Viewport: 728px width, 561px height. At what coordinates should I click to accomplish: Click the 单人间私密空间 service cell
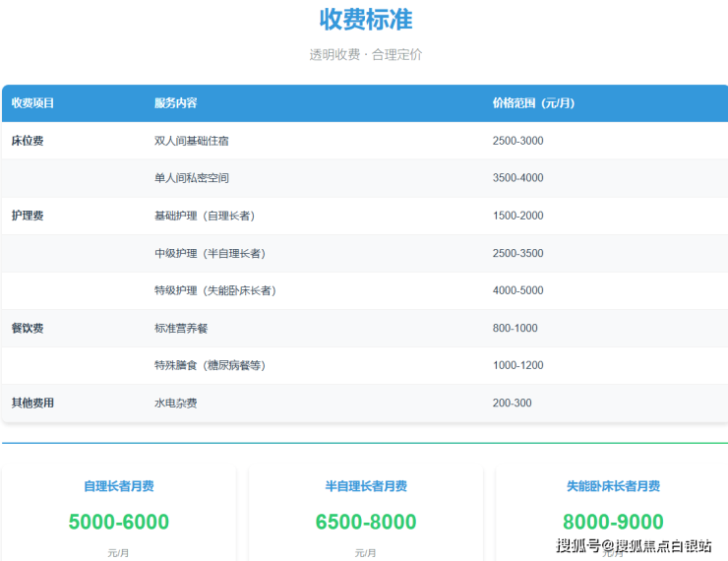[192, 178]
